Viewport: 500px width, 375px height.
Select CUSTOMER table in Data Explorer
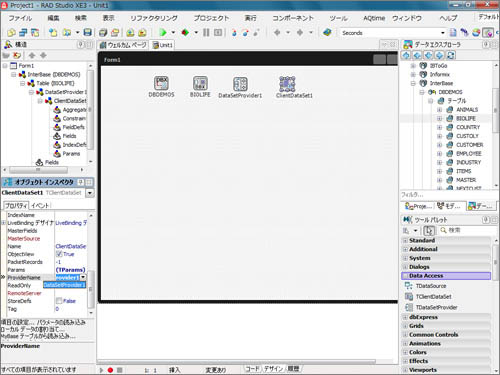point(469,145)
